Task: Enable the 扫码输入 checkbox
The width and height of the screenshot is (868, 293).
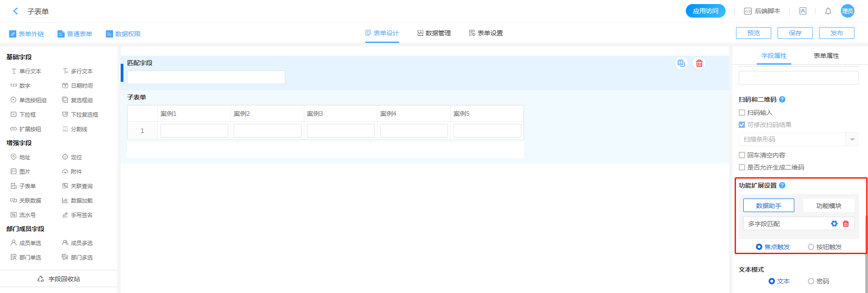Action: (742, 113)
